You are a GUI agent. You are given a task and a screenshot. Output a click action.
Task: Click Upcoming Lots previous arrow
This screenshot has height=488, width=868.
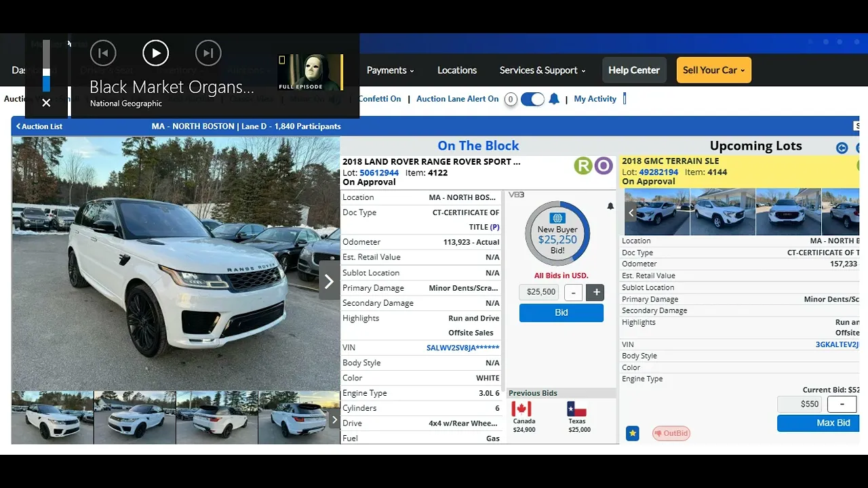point(842,148)
